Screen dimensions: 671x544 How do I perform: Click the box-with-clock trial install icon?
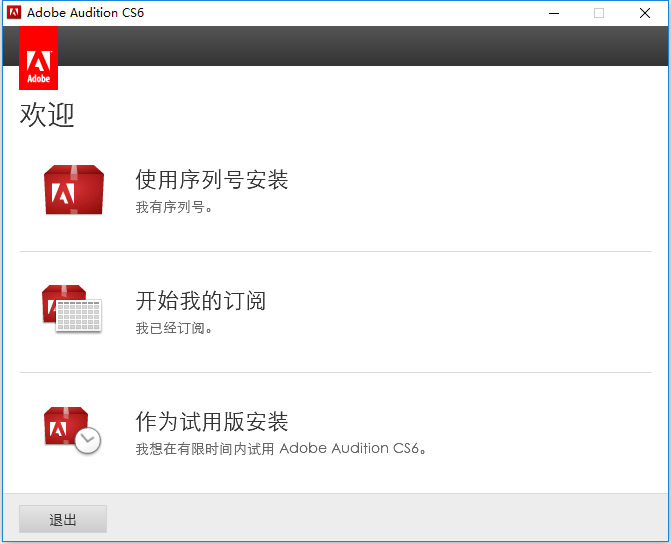(72, 430)
